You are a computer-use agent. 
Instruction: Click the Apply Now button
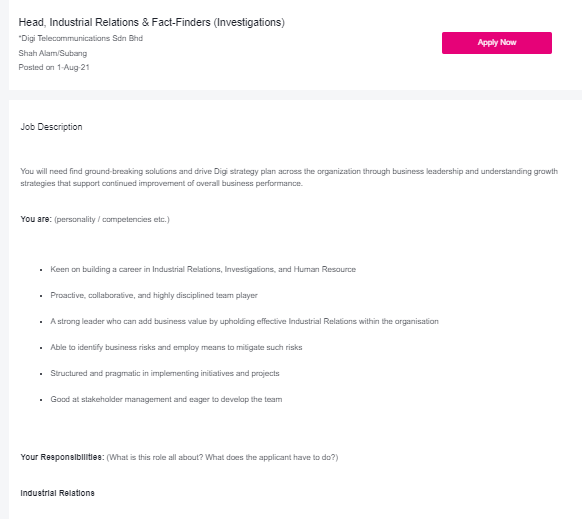point(497,43)
